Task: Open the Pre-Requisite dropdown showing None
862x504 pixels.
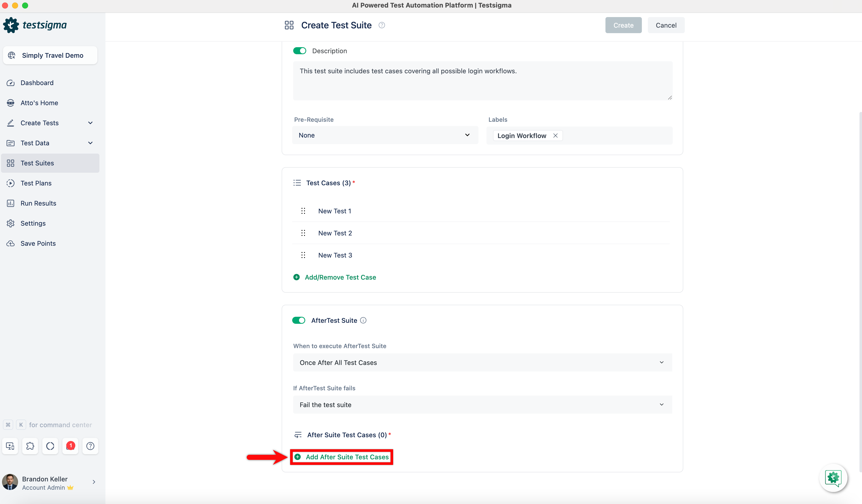Action: [x=385, y=135]
